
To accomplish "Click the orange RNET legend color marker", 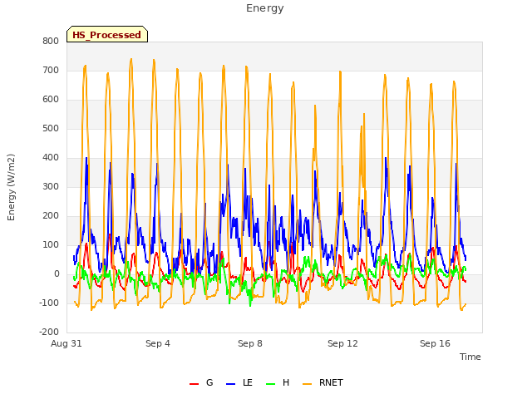I will (307, 384).
